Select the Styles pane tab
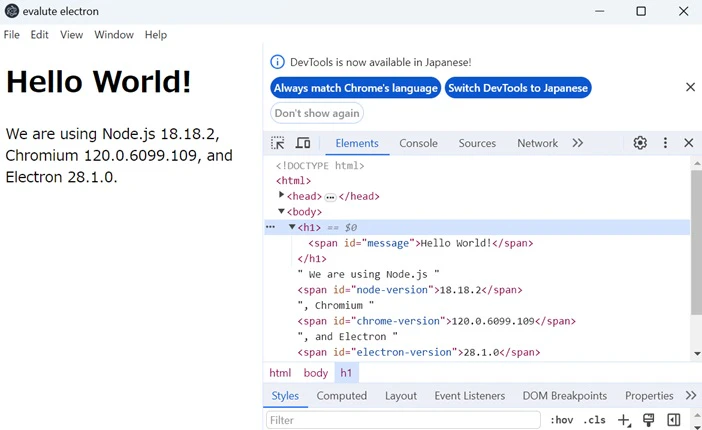The height and width of the screenshot is (430, 702). [x=285, y=396]
